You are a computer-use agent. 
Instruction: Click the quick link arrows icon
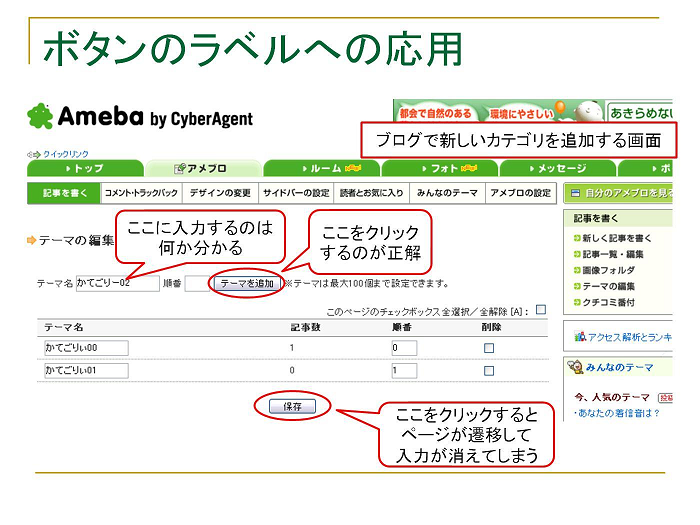34,154
